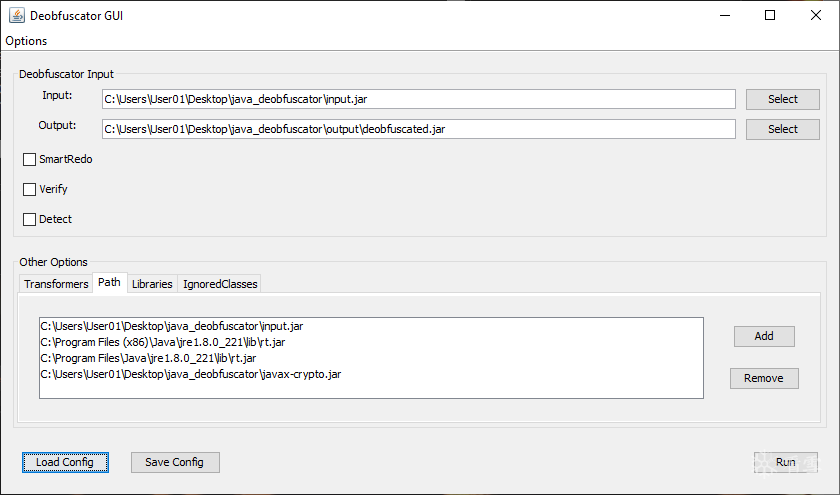Click Select button next to Input field
840x495 pixels.
[x=783, y=99]
